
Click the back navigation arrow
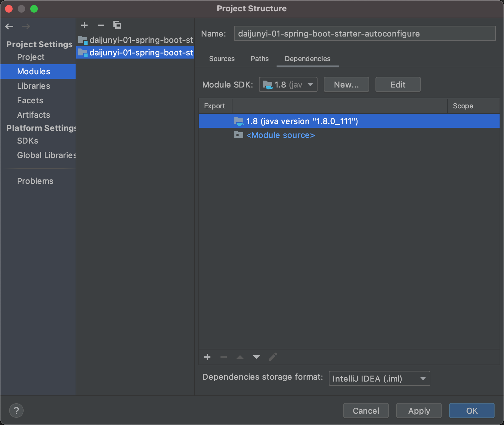[9, 26]
